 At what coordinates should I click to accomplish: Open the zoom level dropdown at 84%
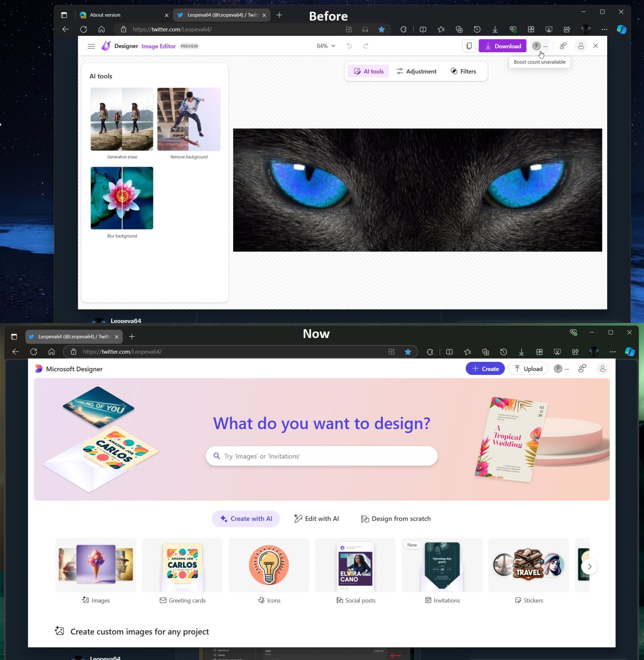pyautogui.click(x=325, y=46)
